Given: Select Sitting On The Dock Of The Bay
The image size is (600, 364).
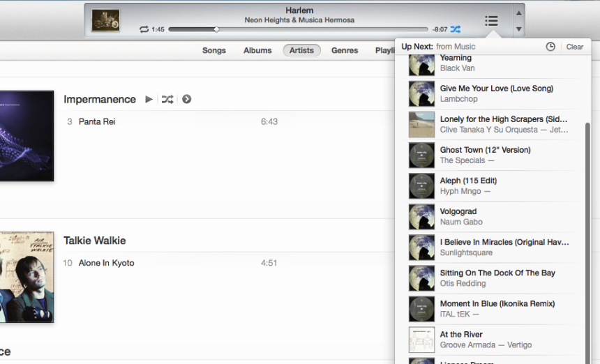Looking at the screenshot, I should tap(494, 278).
